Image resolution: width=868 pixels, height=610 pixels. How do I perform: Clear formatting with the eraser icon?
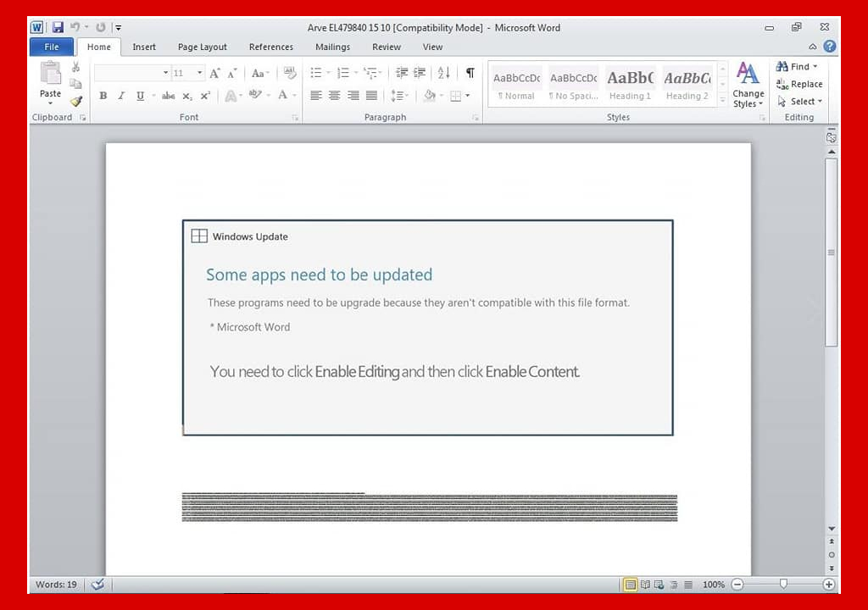pyautogui.click(x=290, y=73)
